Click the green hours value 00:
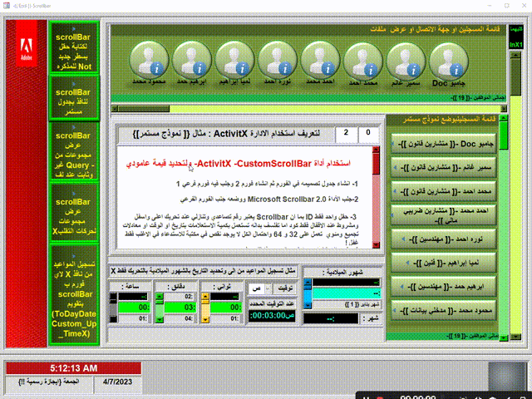The image size is (532, 399). (133, 308)
